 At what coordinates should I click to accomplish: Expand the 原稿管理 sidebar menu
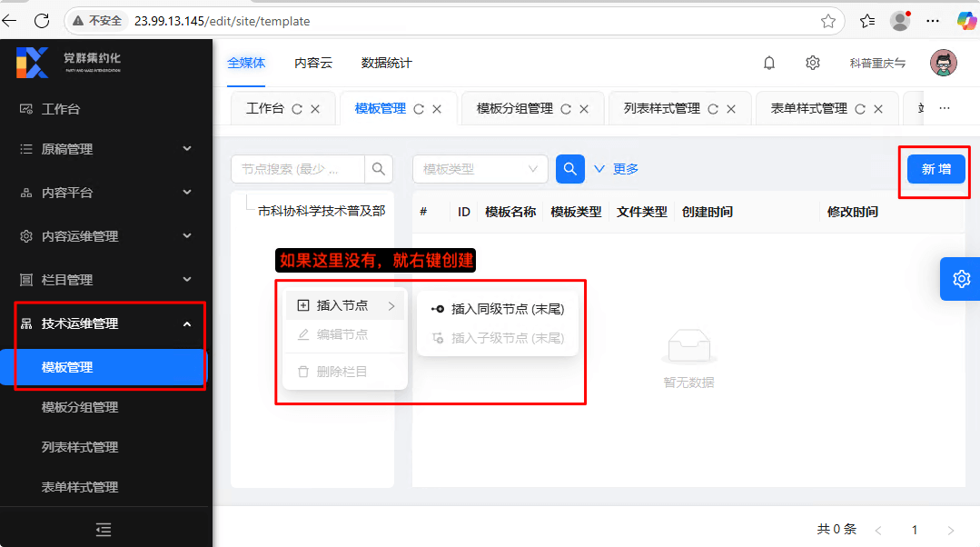click(x=105, y=149)
